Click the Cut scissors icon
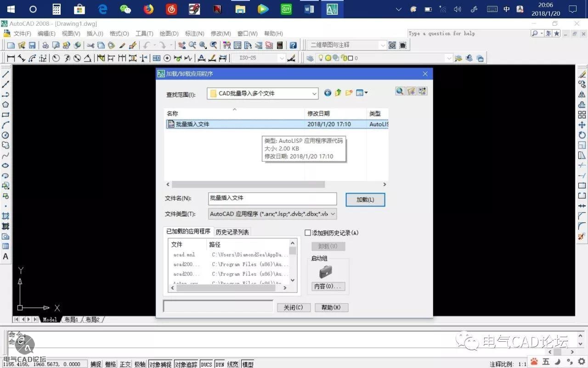588x368 pixels. 90,45
